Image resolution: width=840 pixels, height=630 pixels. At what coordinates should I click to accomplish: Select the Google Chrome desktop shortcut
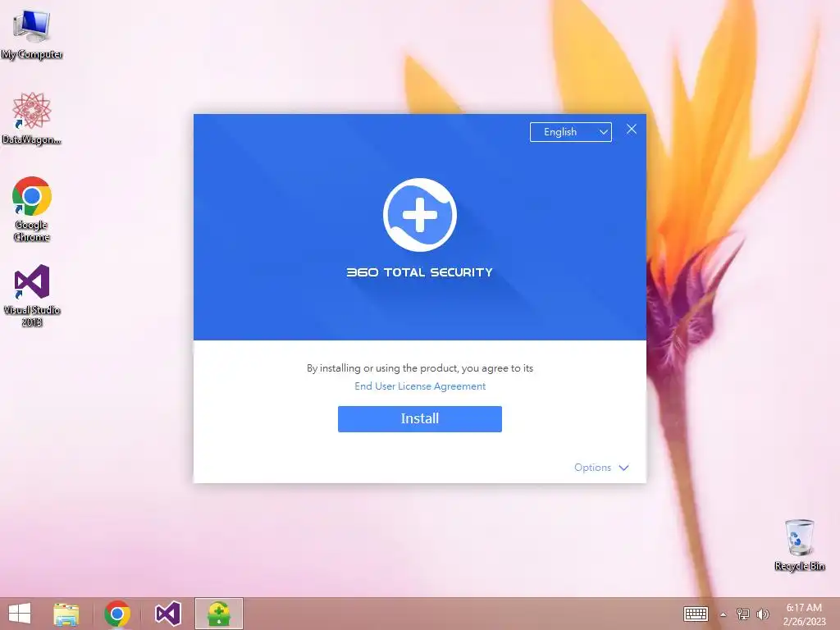32,209
